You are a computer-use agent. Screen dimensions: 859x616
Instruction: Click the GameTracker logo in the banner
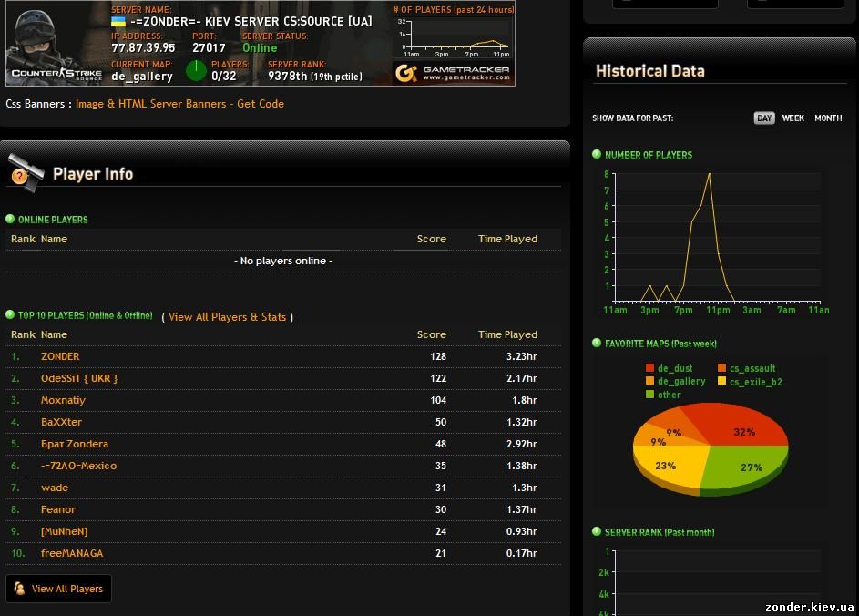[x=453, y=73]
